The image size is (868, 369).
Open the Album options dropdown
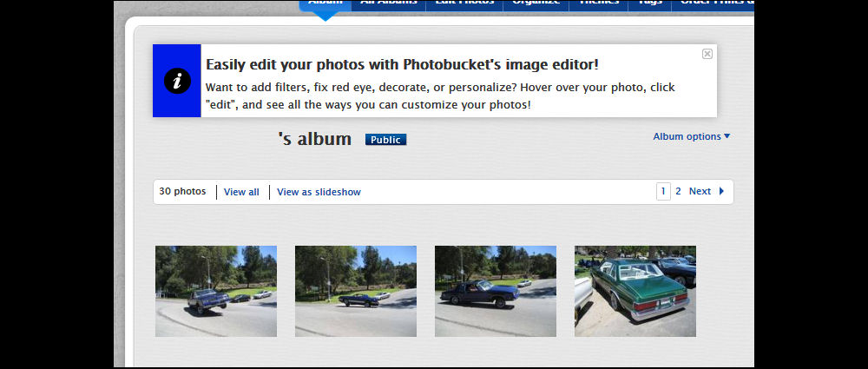(x=692, y=136)
